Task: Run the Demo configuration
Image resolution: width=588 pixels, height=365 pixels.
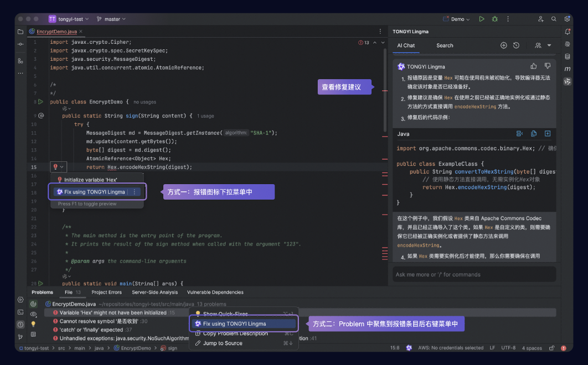Action: coord(482,19)
